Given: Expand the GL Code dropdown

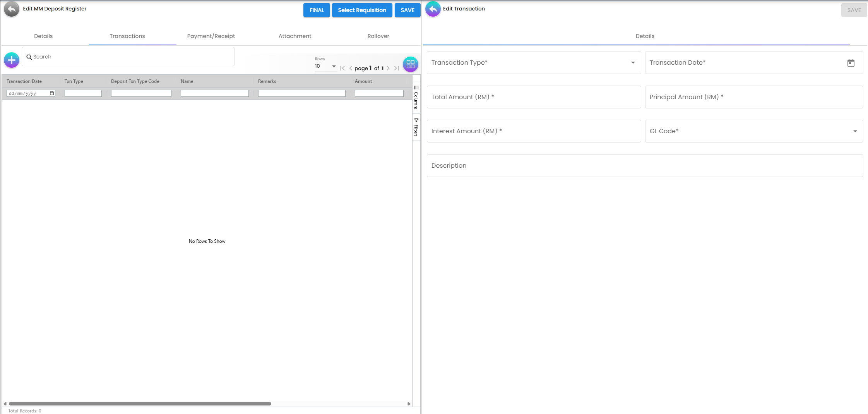Looking at the screenshot, I should (x=855, y=131).
